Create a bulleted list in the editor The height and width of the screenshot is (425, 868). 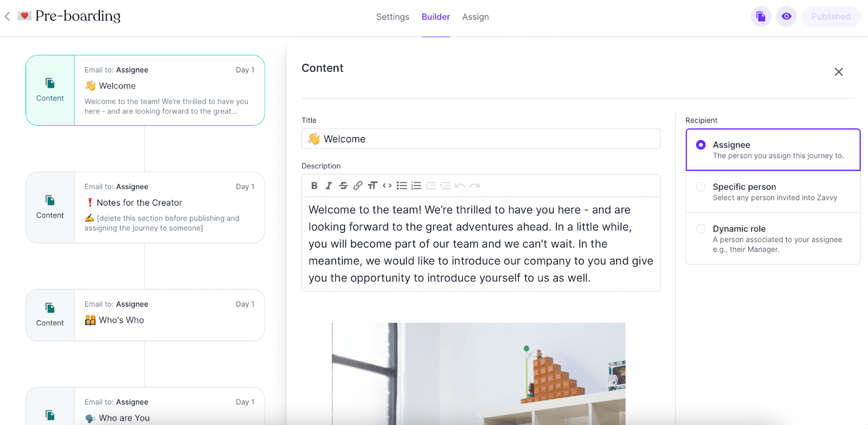click(x=401, y=185)
